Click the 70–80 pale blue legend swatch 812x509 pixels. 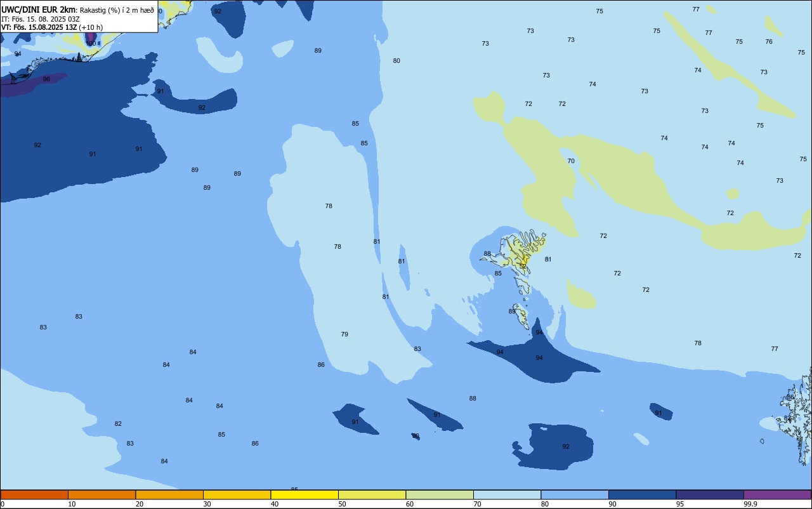point(507,494)
